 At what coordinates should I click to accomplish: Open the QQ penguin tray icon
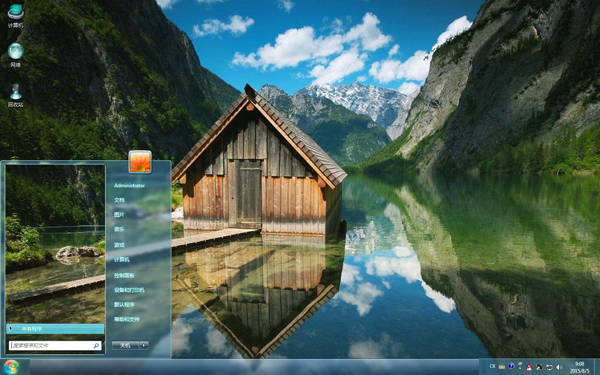(x=529, y=367)
